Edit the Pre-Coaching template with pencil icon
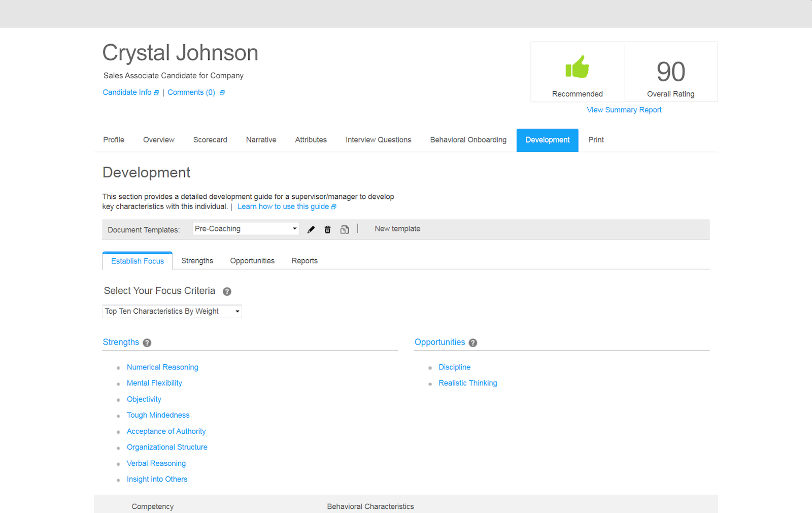The width and height of the screenshot is (812, 513). [311, 229]
